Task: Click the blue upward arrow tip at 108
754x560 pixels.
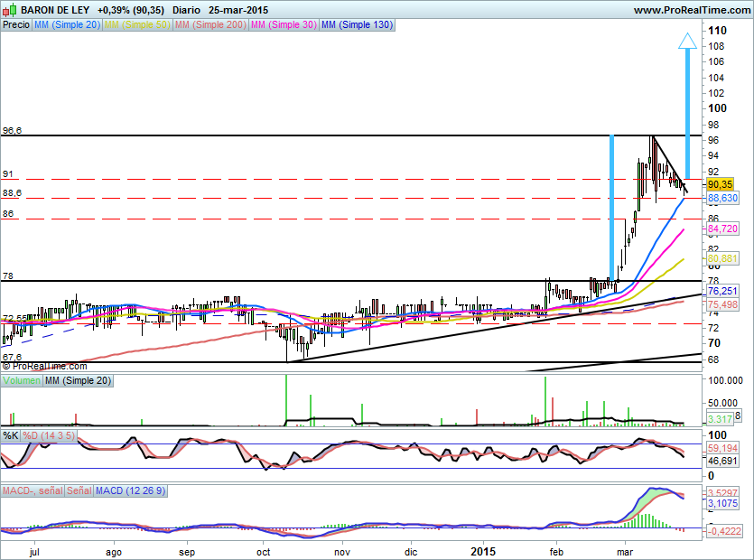Action: 687,41
